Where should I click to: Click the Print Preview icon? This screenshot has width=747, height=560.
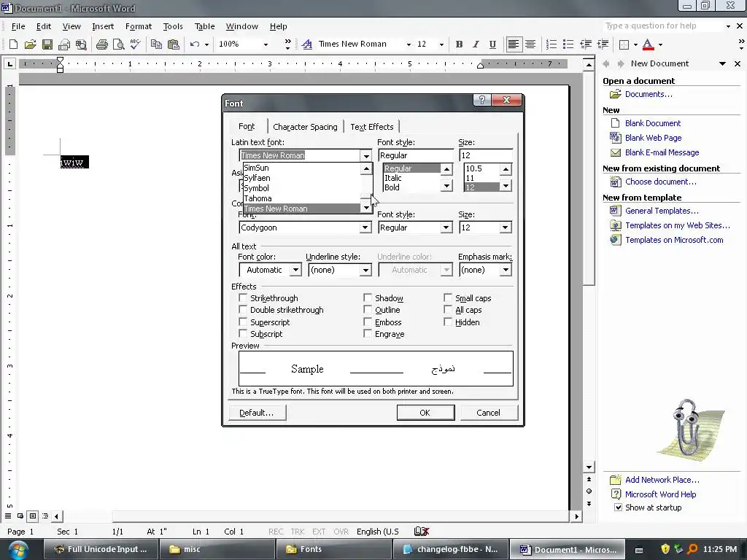[x=119, y=44]
